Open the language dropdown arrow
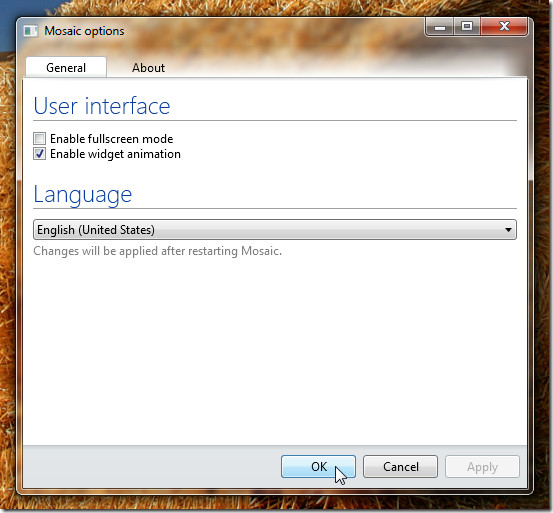The image size is (553, 513). (x=508, y=230)
